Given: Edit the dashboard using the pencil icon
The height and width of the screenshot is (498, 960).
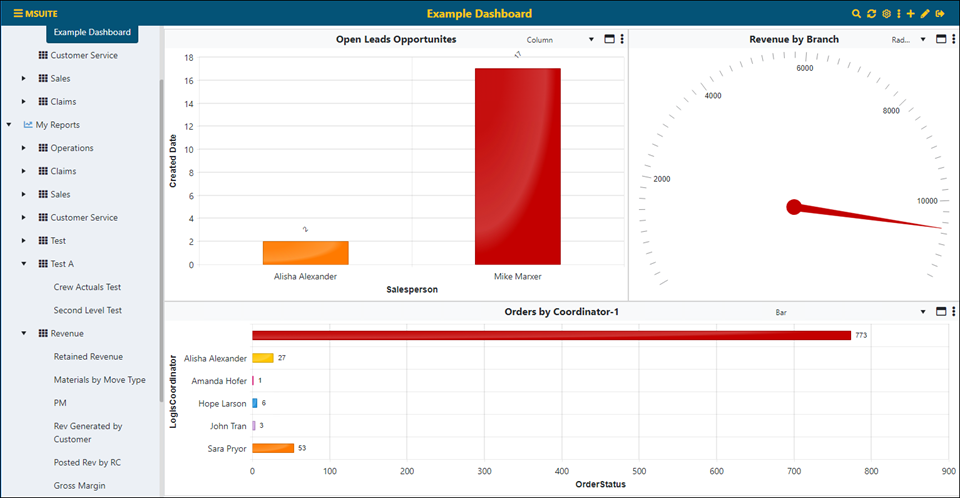Looking at the screenshot, I should [925, 14].
